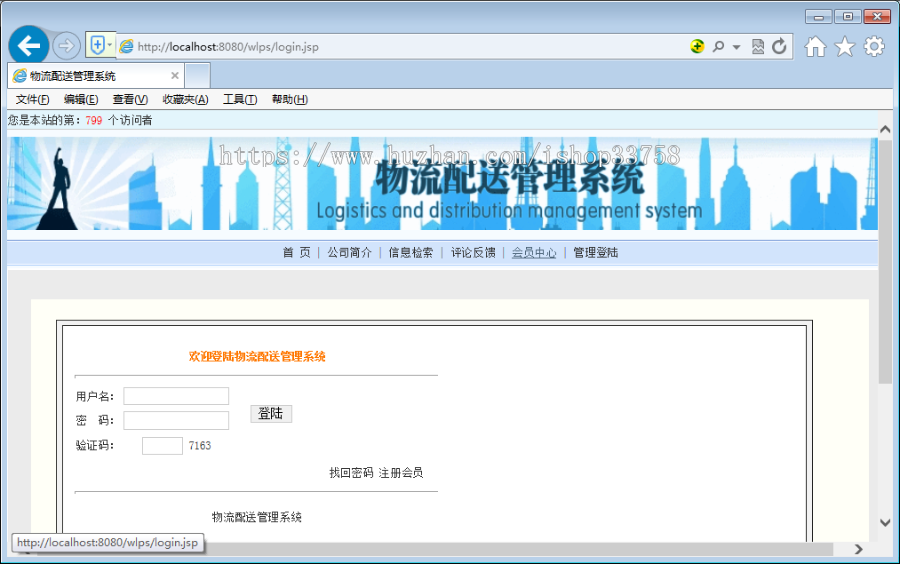The width and height of the screenshot is (900, 564).
Task: Open the 收藏夹(A) menu
Action: pyautogui.click(x=185, y=100)
